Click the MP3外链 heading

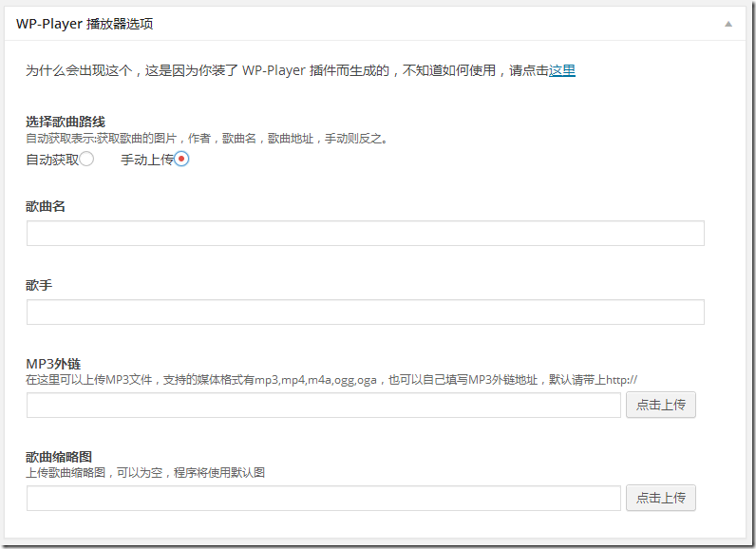(x=53, y=364)
